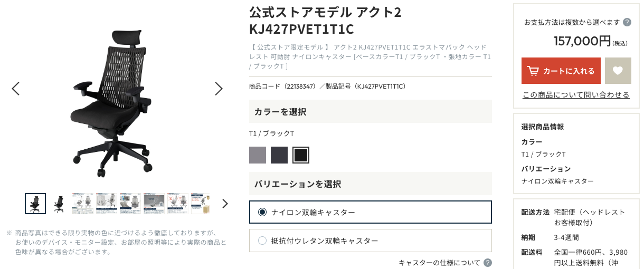Choose the light gray color swatch
Image resolution: width=644 pixels, height=269 pixels.
coord(258,155)
